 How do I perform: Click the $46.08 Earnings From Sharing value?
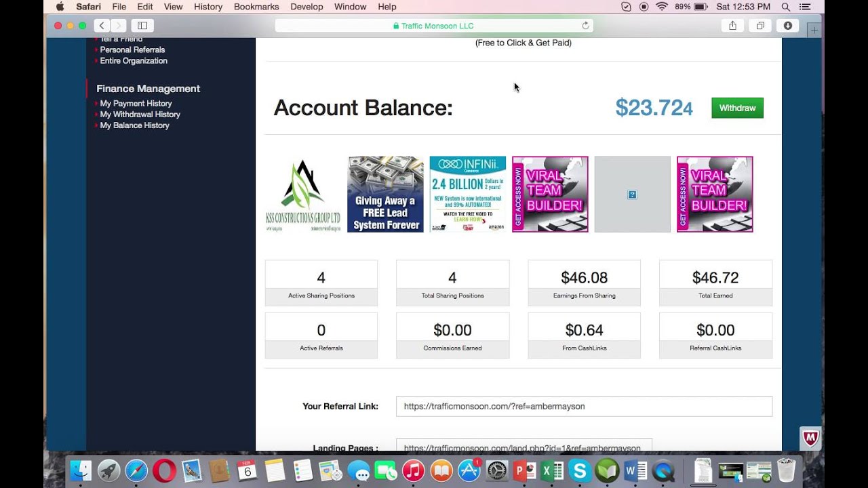(x=584, y=277)
